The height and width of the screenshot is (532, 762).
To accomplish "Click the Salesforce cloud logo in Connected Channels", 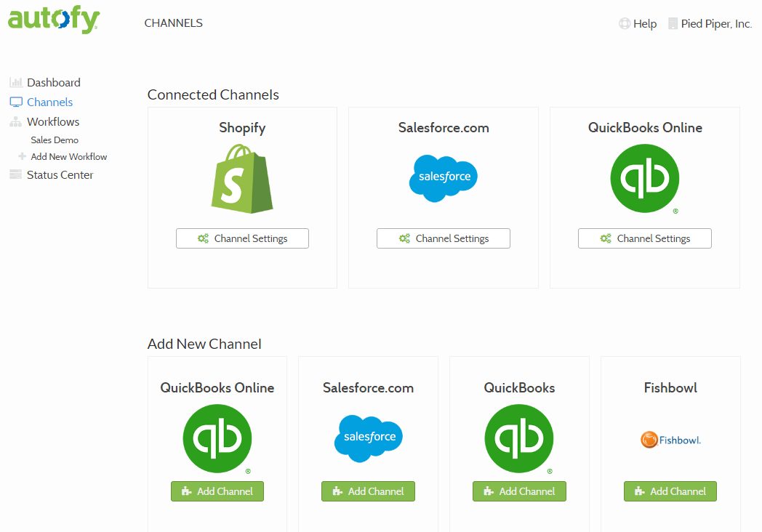I will [444, 178].
